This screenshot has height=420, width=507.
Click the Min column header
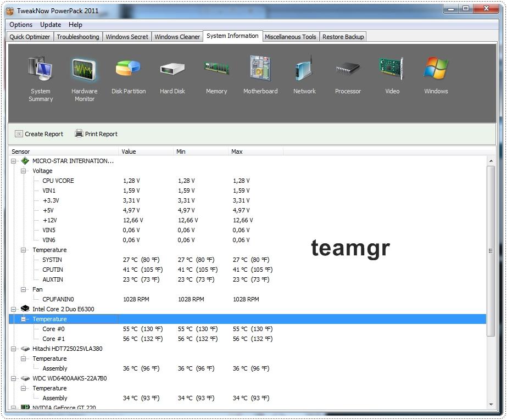[201, 151]
